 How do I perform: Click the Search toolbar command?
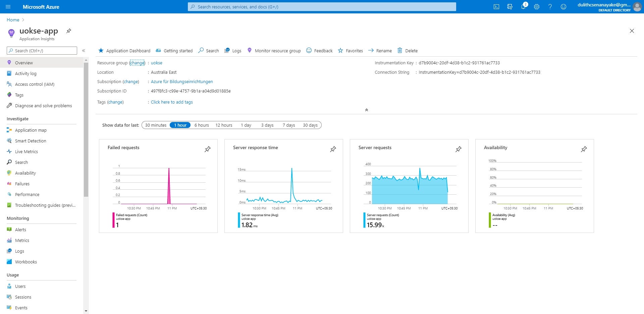point(209,51)
